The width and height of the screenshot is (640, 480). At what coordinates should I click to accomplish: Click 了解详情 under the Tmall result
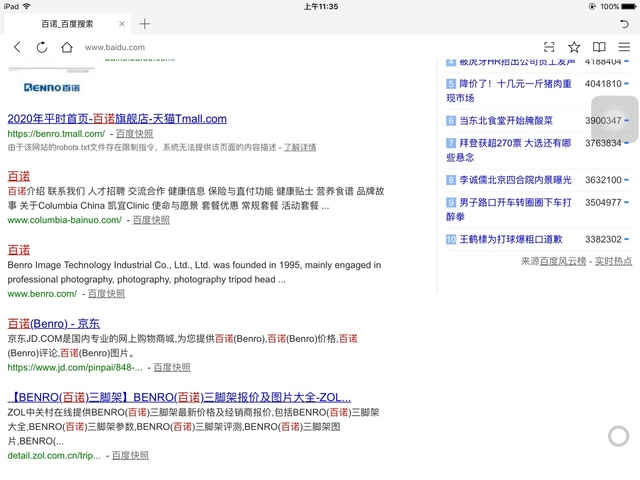[x=299, y=147]
